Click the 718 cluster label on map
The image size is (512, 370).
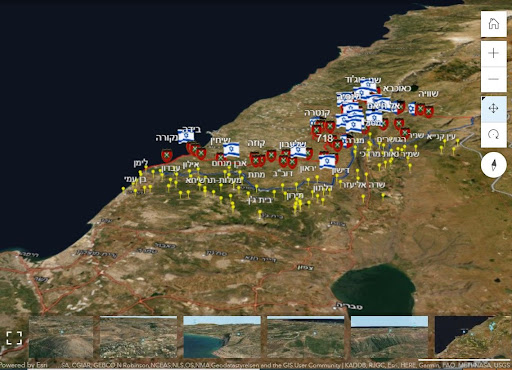pyautogui.click(x=325, y=138)
